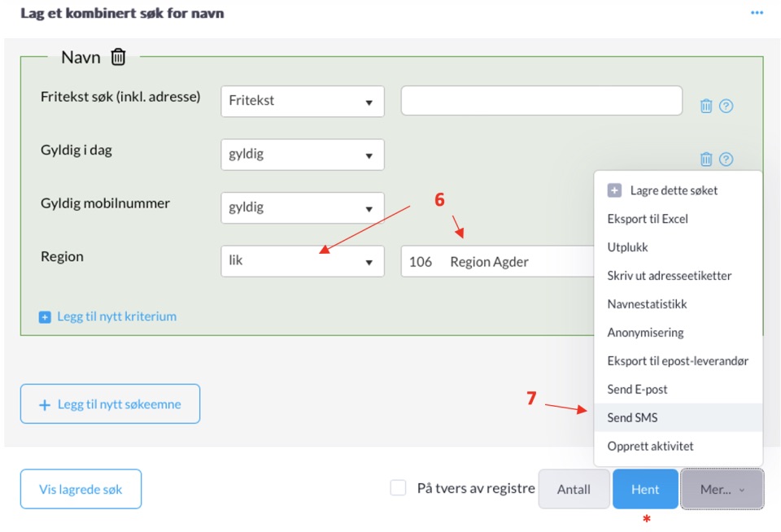Click the three-dot options icon at top right
Screen dimensions: 781x532
tap(757, 13)
